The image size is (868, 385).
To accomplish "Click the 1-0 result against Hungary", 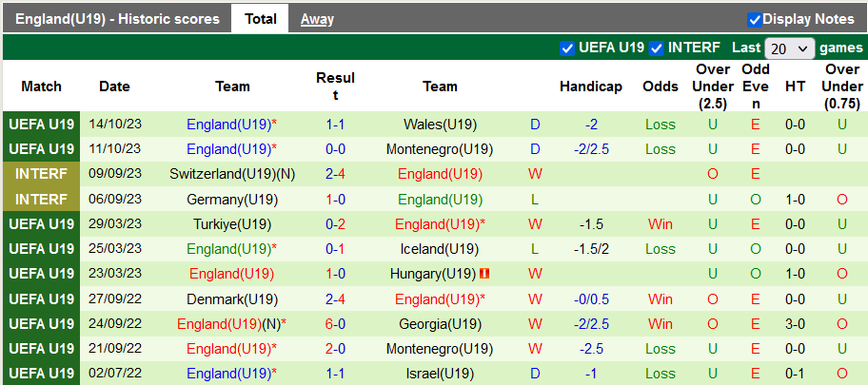I will click(x=335, y=274).
